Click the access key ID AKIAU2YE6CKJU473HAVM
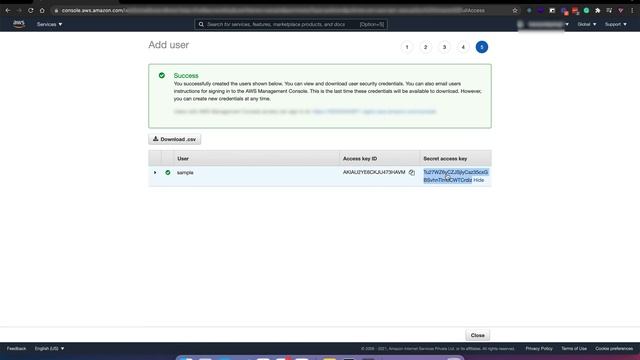This screenshot has height=360, width=640. (374, 172)
